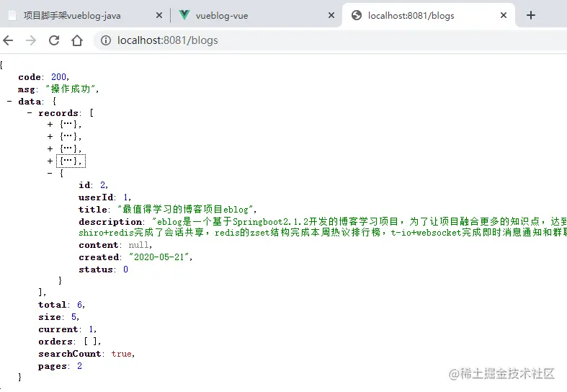The height and width of the screenshot is (392, 567).
Task: Select the localhost:8081/blogs tab
Action: click(428, 15)
